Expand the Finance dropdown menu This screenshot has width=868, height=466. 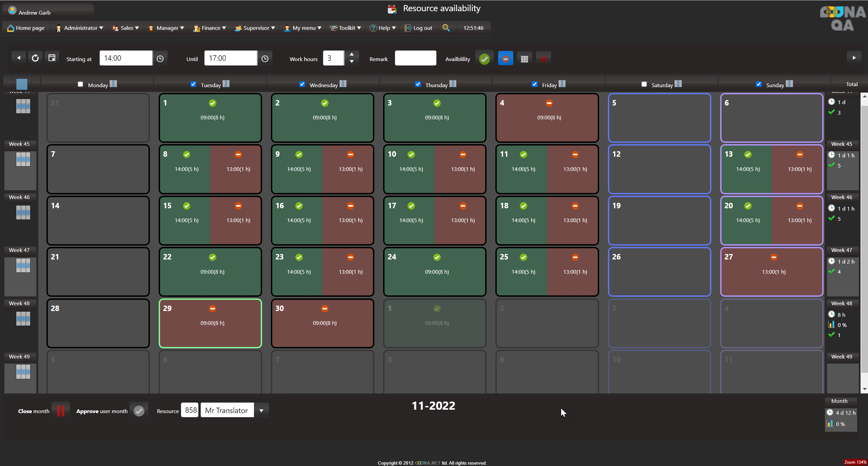[210, 28]
